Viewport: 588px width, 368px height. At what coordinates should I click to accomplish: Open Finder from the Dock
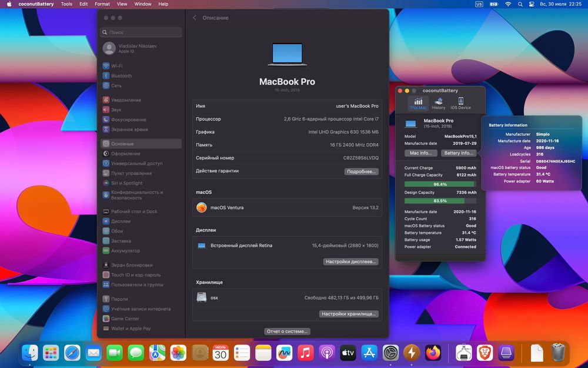(x=29, y=353)
